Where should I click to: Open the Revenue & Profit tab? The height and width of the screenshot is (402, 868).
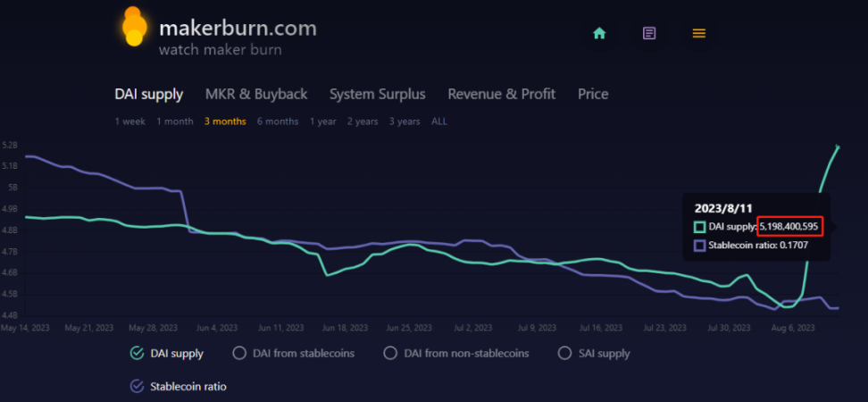click(x=501, y=94)
